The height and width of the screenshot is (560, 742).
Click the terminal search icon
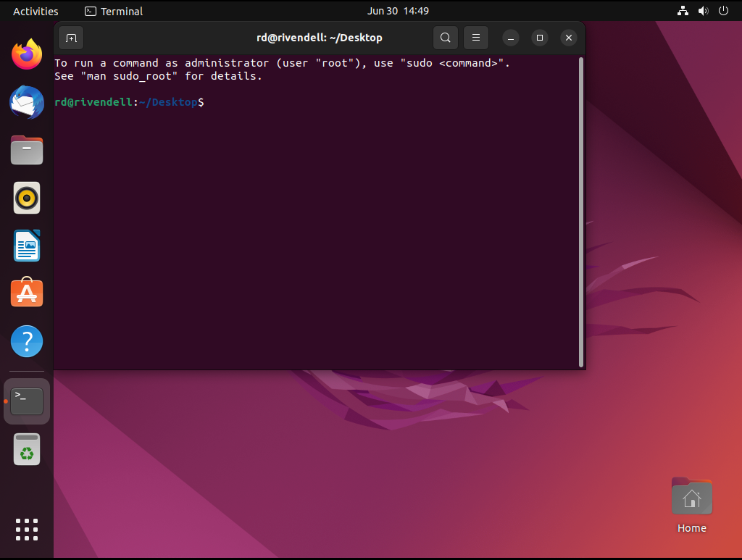446,38
